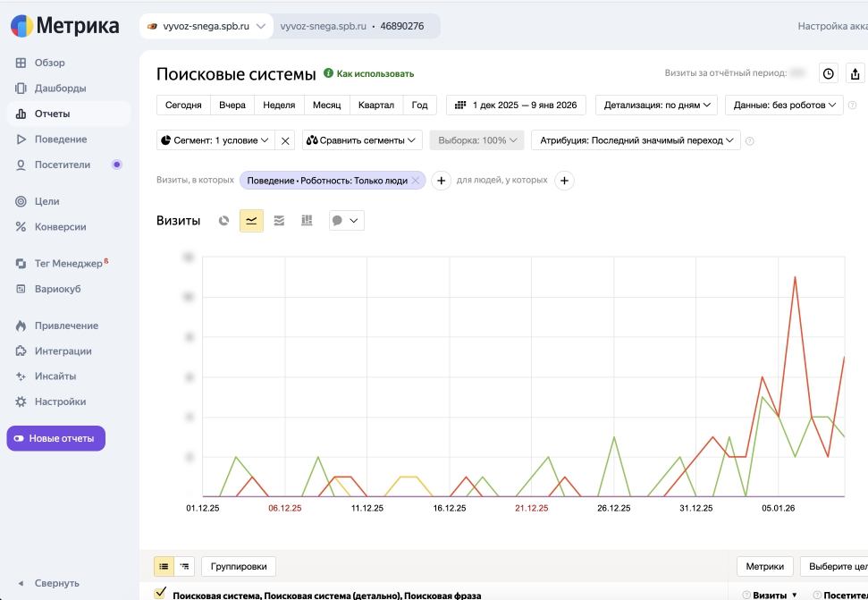
Task: Add a visit condition with the plus button
Action: [x=441, y=181]
